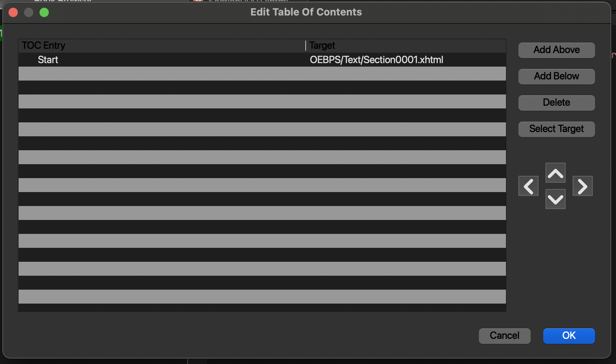
Task: Click the green zoom window button
Action: coord(44,12)
